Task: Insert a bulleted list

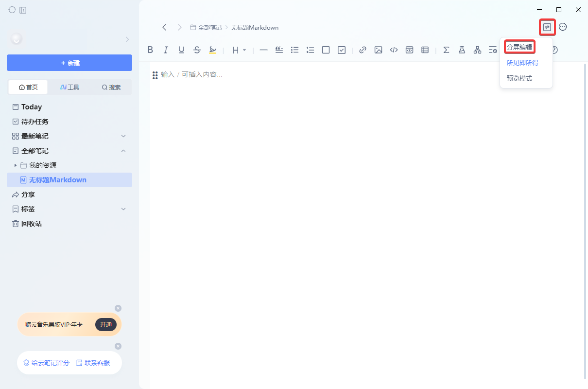Action: (x=294, y=50)
